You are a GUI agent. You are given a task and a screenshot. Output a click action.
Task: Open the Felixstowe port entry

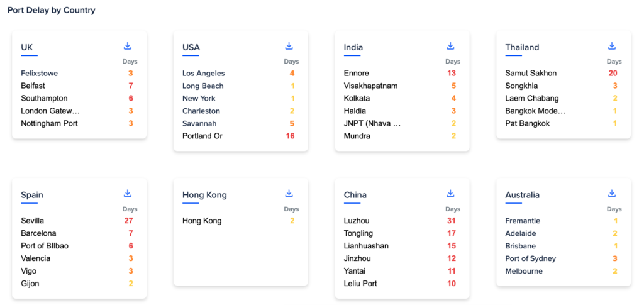pyautogui.click(x=39, y=74)
